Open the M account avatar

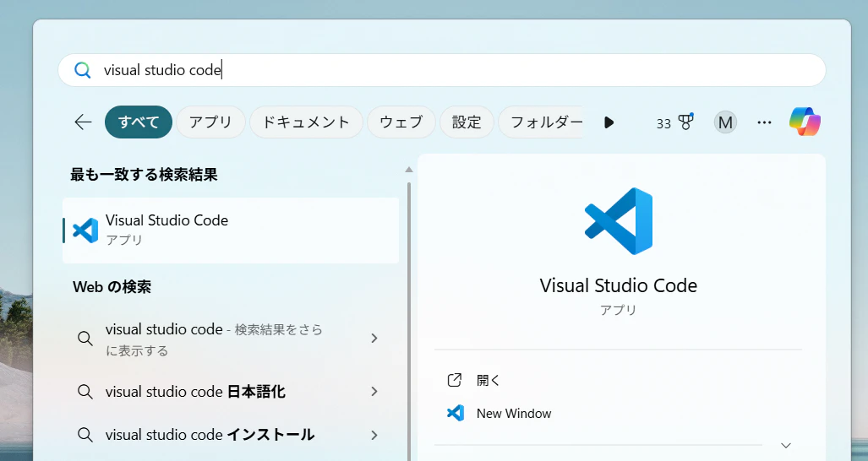(x=725, y=122)
